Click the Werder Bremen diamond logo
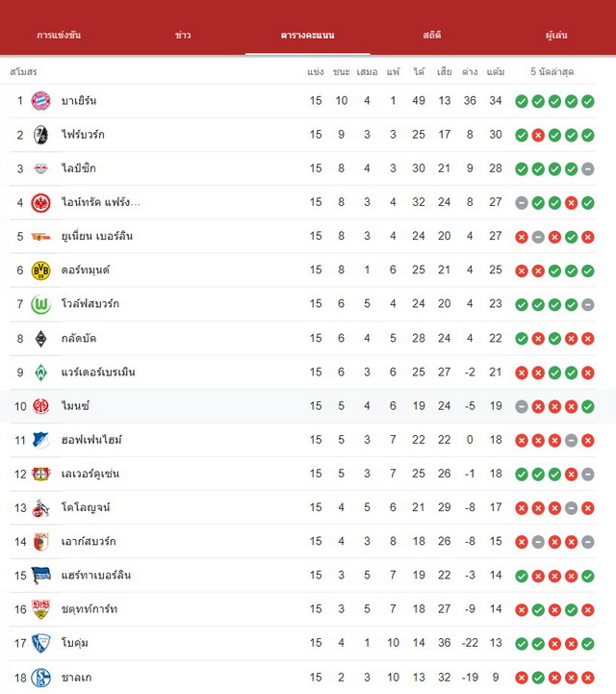This screenshot has height=694, width=616. 40,373
